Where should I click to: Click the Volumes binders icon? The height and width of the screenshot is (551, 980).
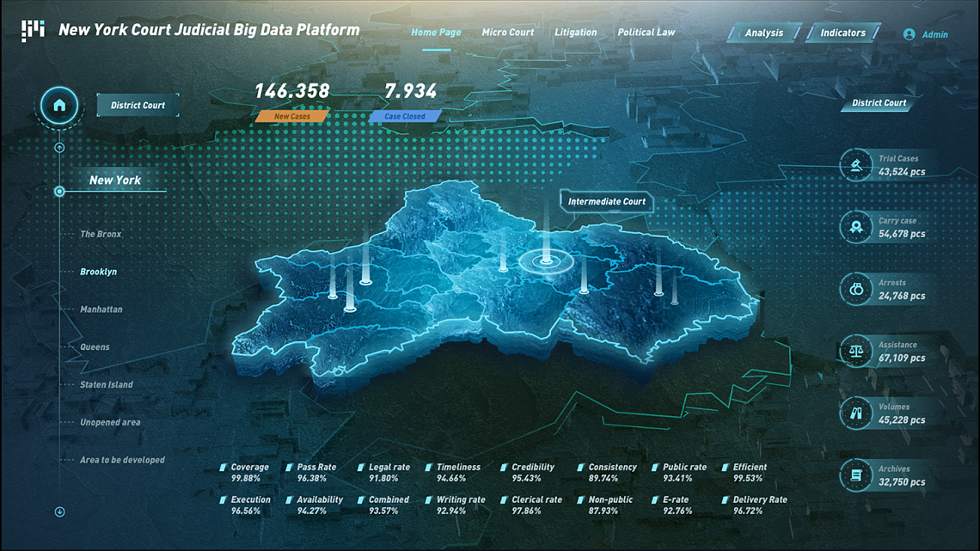click(855, 413)
